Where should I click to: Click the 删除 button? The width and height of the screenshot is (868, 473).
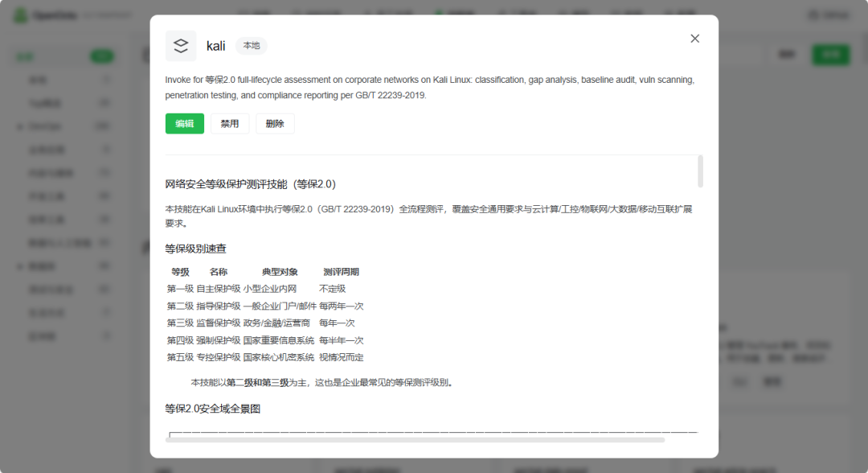pyautogui.click(x=275, y=124)
